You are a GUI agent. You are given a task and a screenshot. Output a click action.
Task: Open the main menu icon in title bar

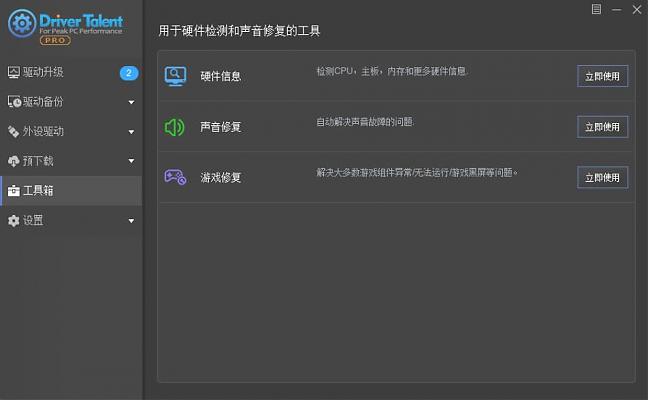click(596, 9)
